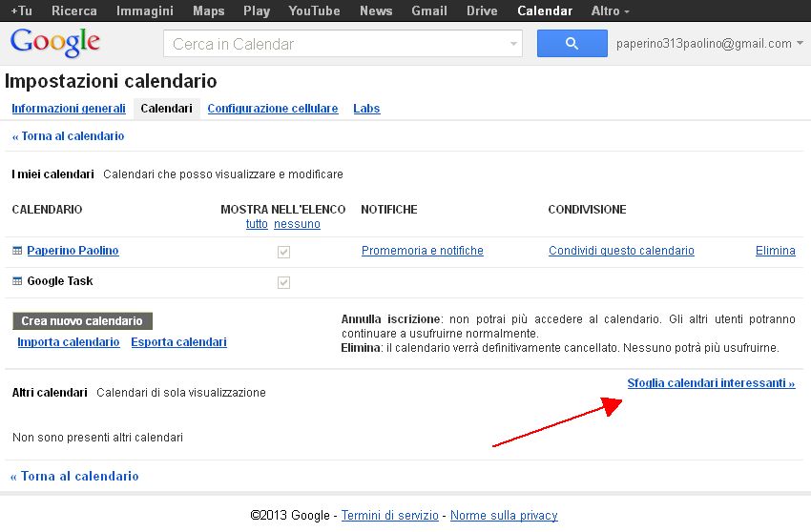Click bottom Torna al calendario link
Image resolution: width=811 pixels, height=532 pixels.
[x=74, y=476]
